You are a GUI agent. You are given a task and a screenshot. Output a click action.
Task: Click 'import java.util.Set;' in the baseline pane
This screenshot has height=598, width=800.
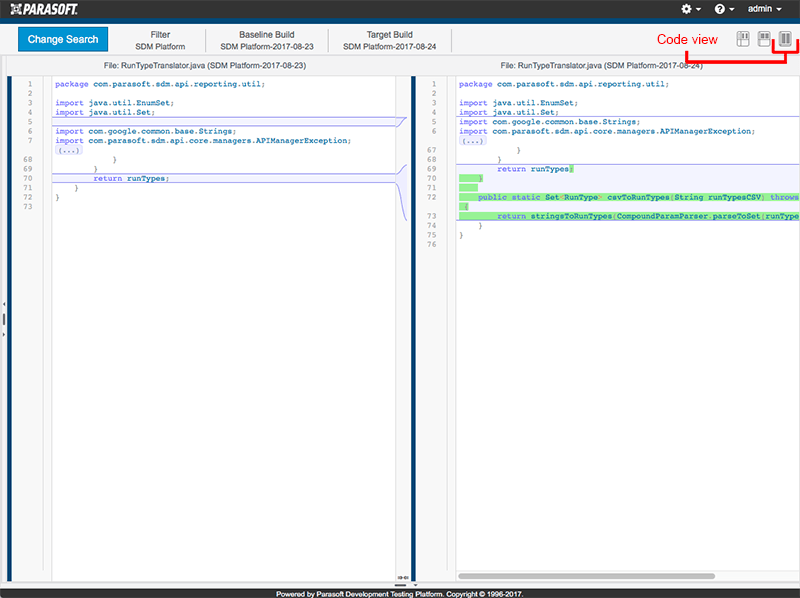pyautogui.click(x=105, y=112)
